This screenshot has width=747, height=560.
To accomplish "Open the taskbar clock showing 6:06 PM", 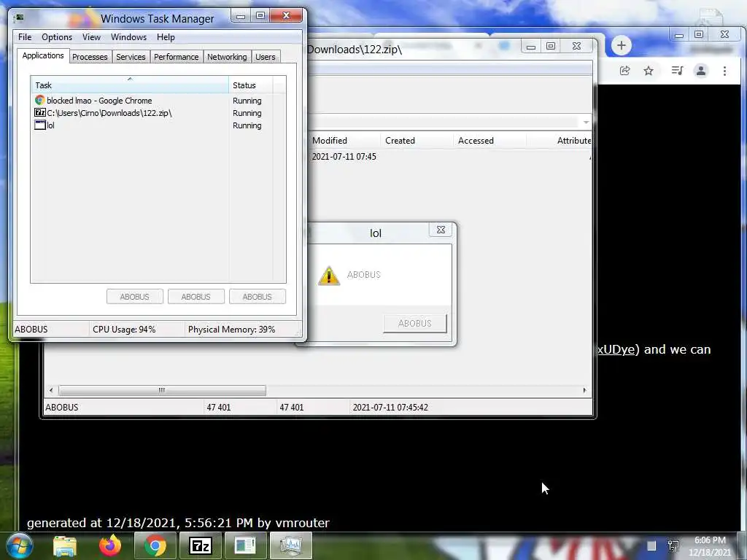I will [x=710, y=546].
